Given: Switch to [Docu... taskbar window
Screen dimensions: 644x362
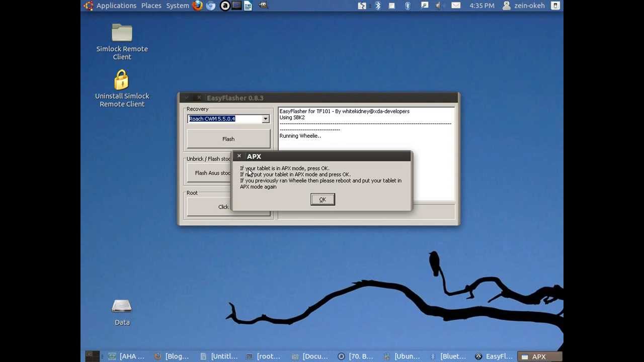Looking at the screenshot, I should point(310,356).
